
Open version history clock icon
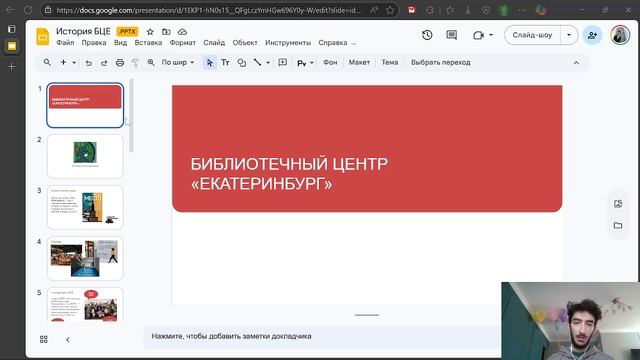pyautogui.click(x=427, y=35)
